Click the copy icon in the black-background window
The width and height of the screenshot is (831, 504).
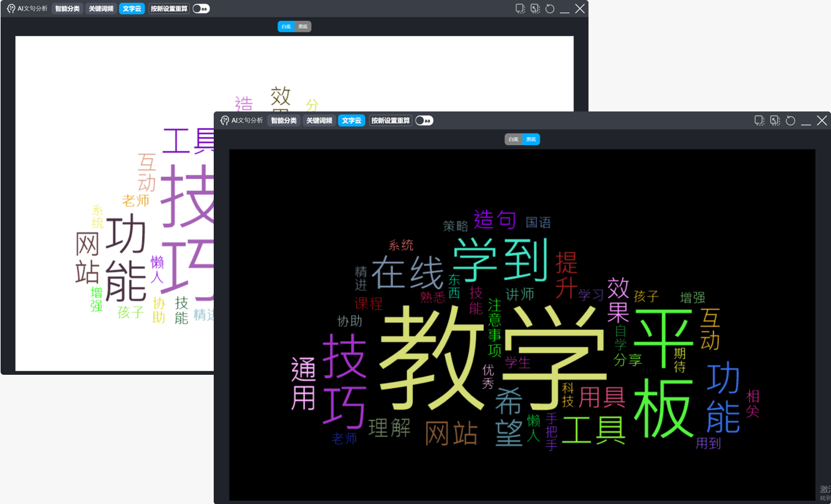pos(759,121)
